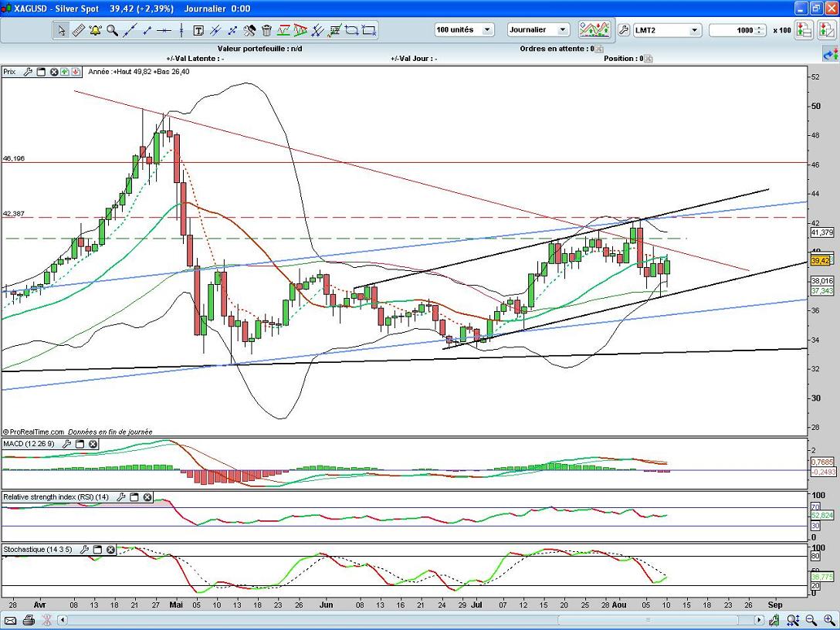Click the trash bin to delete objects
840x630 pixels.
[x=266, y=30]
